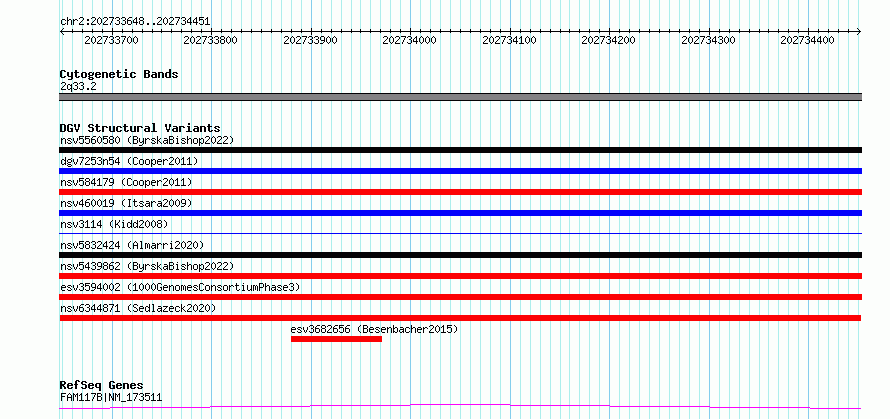The height and width of the screenshot is (419, 890).
Task: Select the black nsv5832424 variant bar
Action: tap(461, 255)
